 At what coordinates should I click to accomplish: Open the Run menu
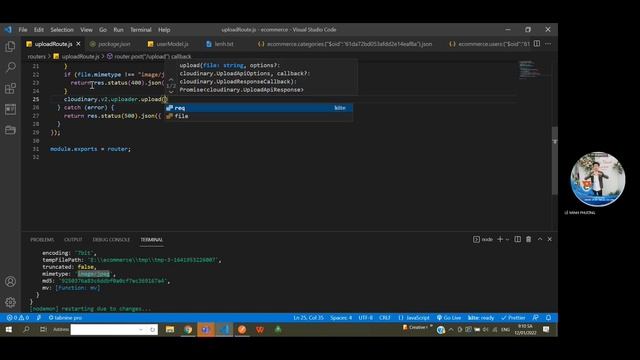click(118, 30)
